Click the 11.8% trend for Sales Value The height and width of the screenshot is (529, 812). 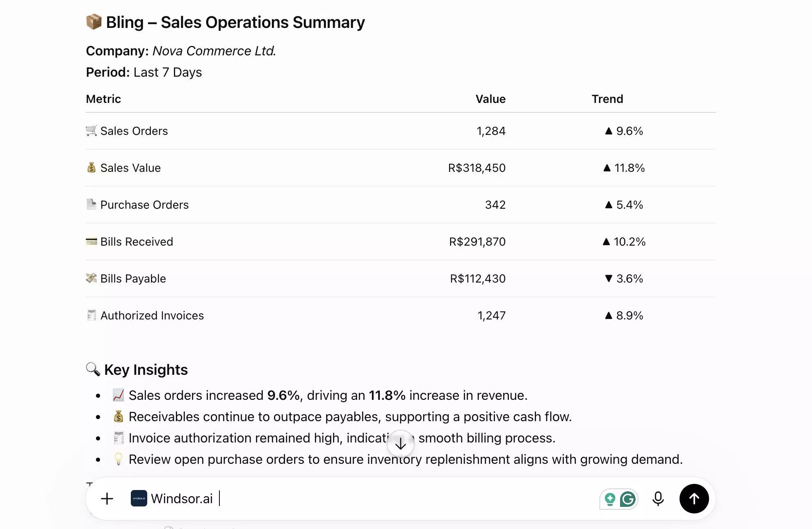(x=624, y=168)
